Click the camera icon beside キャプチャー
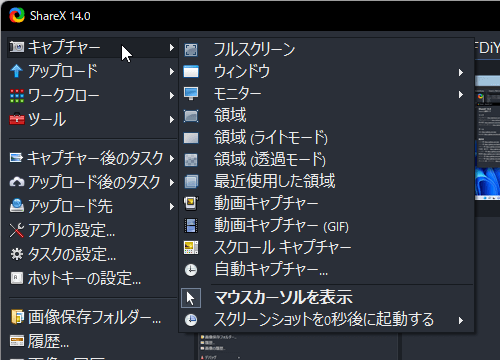 coord(17,47)
